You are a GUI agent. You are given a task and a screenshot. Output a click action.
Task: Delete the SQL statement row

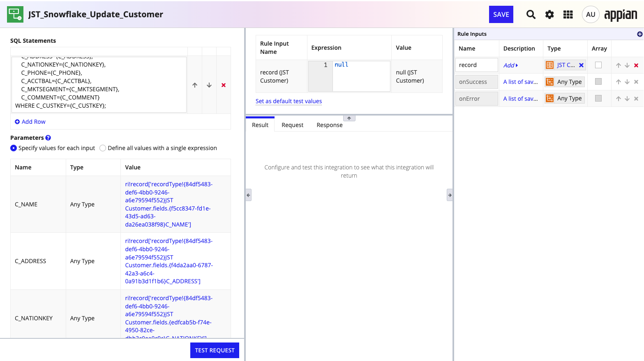(224, 85)
